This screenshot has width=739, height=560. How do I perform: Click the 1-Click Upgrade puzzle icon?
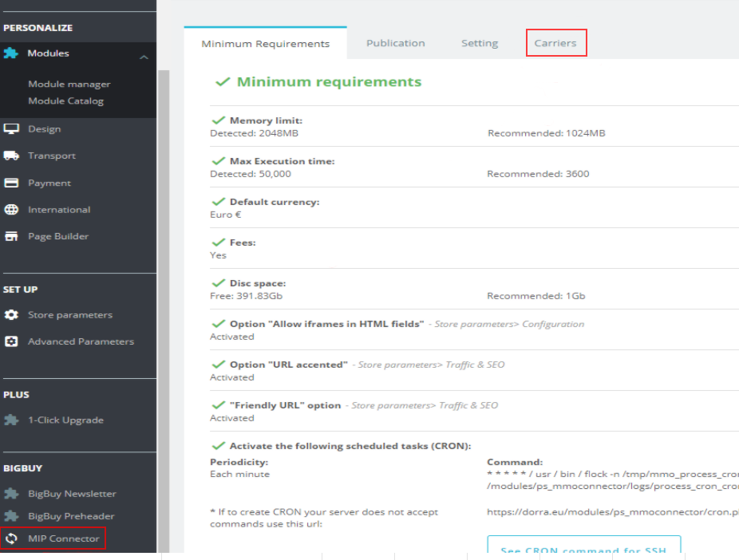11,420
